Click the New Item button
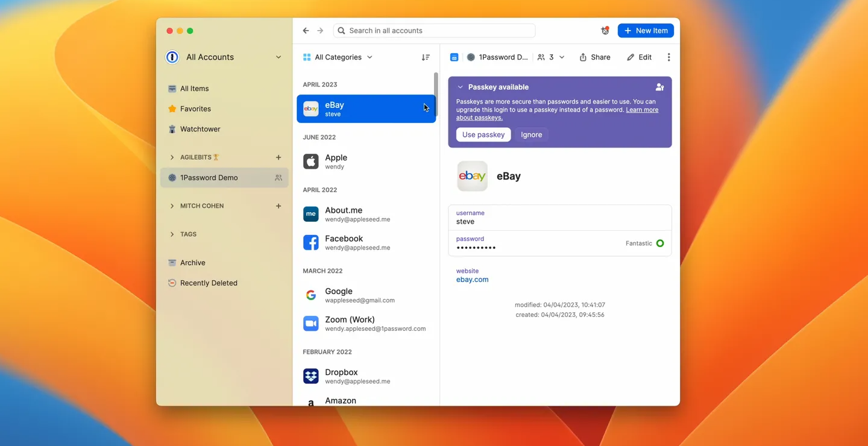 [x=646, y=31]
